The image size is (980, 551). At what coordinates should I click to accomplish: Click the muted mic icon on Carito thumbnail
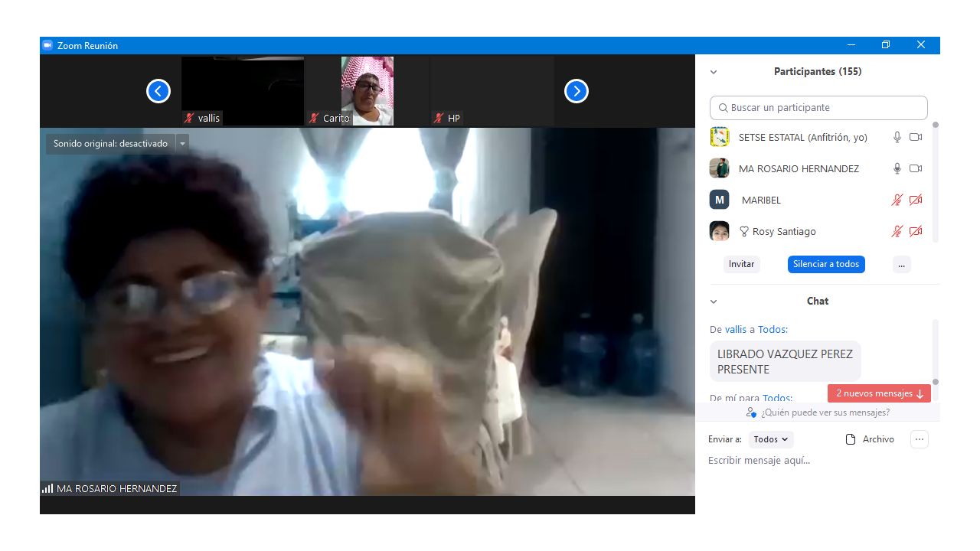pyautogui.click(x=314, y=118)
